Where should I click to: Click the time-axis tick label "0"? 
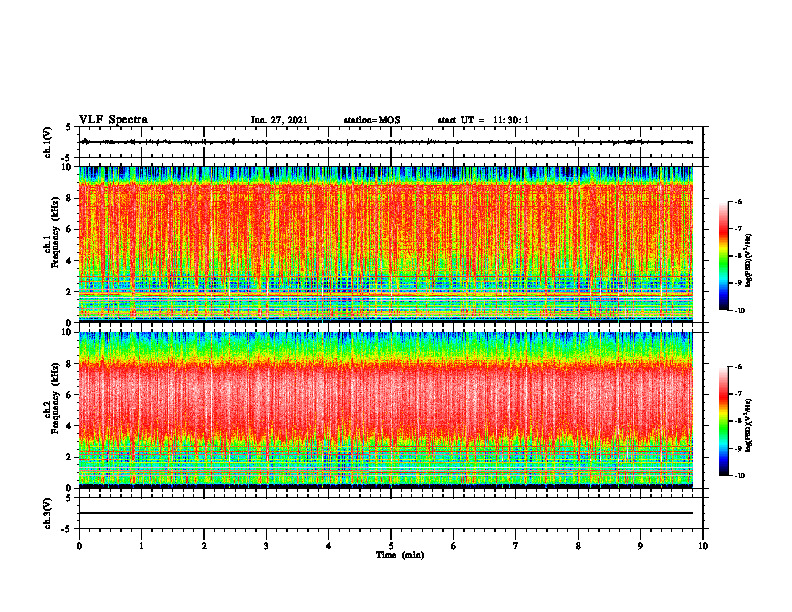pos(79,546)
